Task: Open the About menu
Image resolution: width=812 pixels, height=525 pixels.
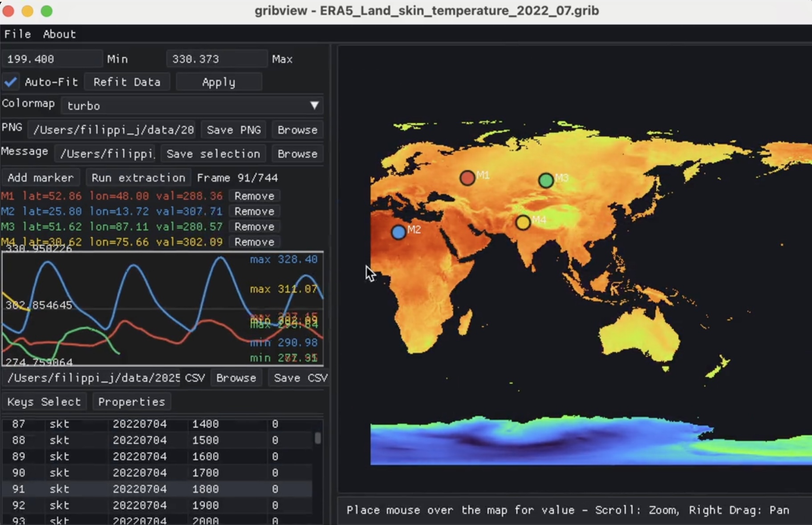Action: click(x=59, y=34)
